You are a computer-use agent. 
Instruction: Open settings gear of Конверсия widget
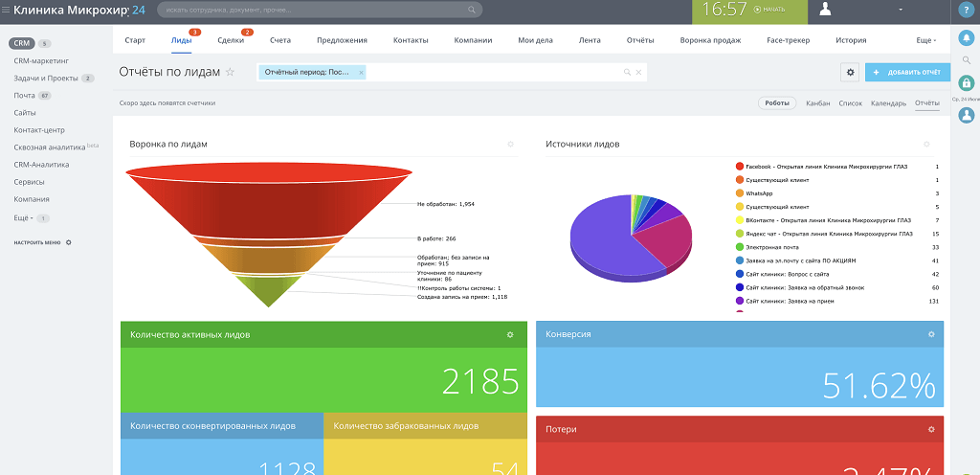(x=931, y=334)
